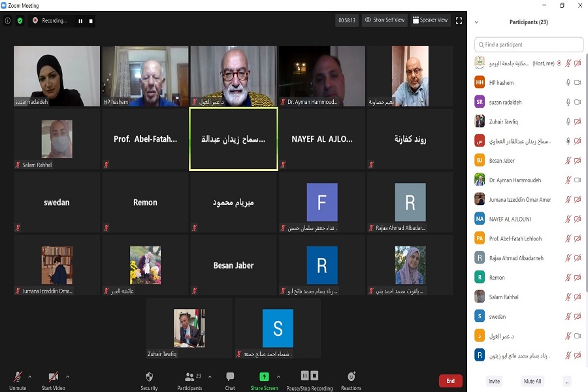Click HP hashem microphone icon in participant list
Viewport: 588px width, 392px height.
pos(568,82)
